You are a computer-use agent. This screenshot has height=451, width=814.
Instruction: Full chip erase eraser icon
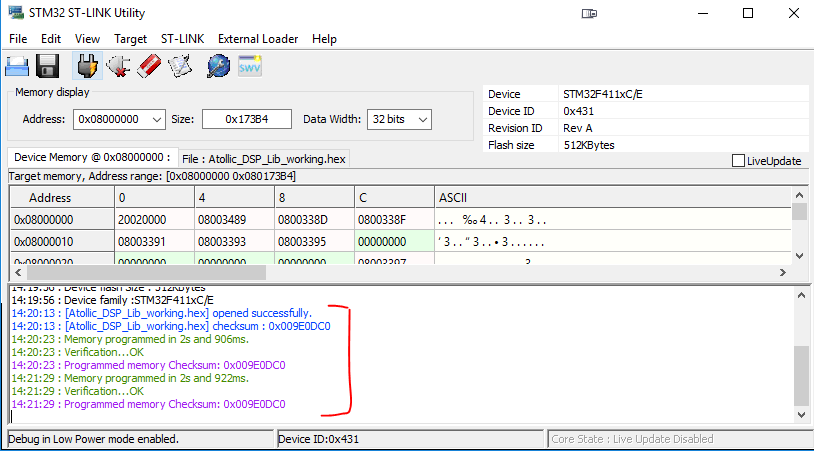click(x=149, y=66)
